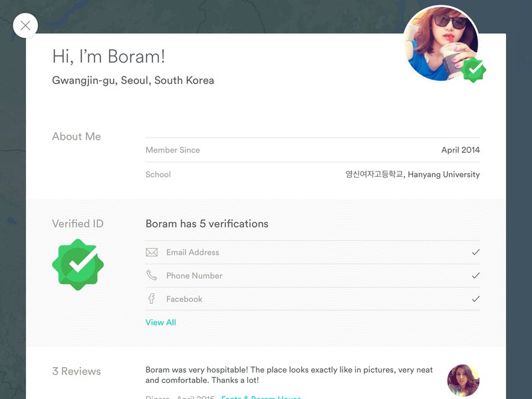This screenshot has width=532, height=399.
Task: Click the Email Address envelope icon
Action: point(152,252)
